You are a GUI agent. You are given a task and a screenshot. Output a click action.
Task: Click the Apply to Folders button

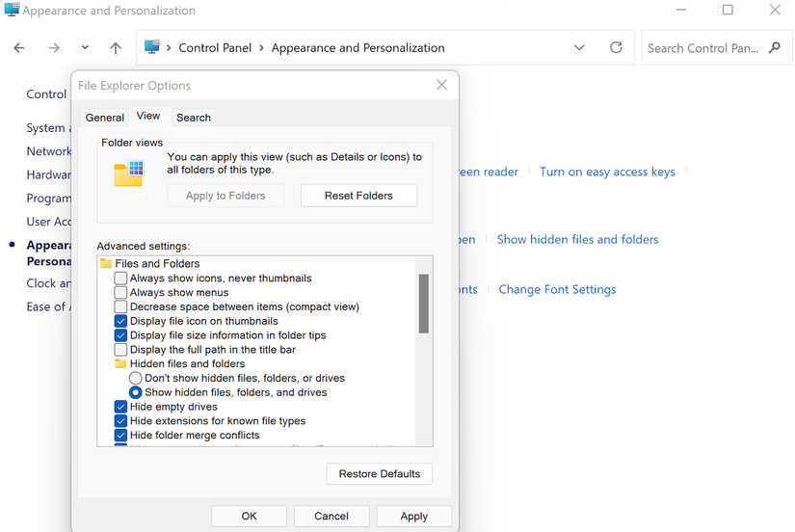click(x=225, y=196)
